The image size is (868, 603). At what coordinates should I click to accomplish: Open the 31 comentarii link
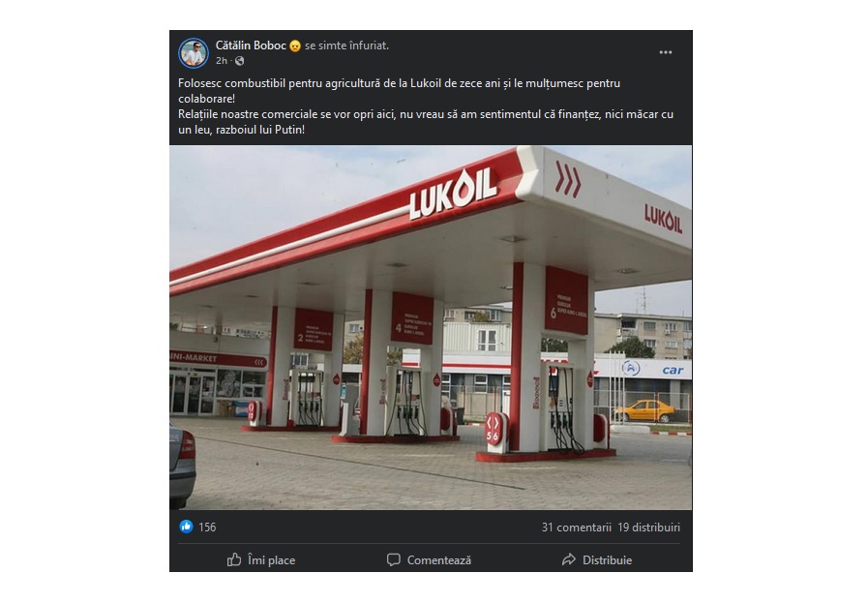point(577,528)
